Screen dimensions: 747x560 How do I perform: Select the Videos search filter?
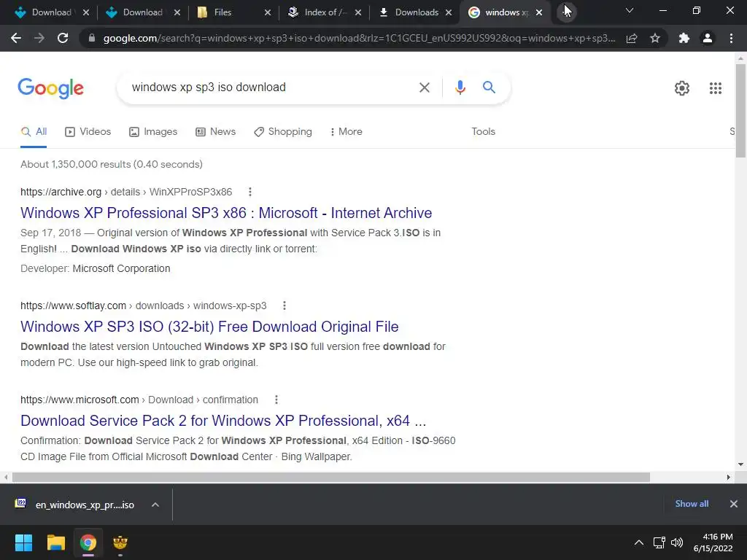click(88, 132)
